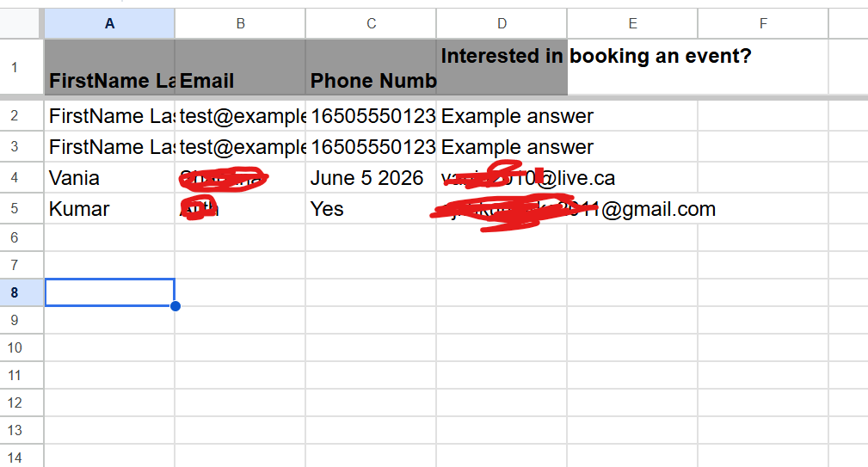
Task: Click column D header
Action: 502,24
